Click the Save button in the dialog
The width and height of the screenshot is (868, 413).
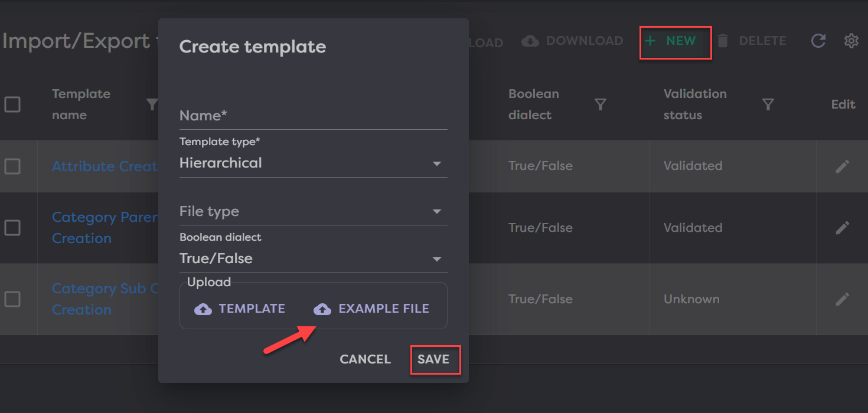pyautogui.click(x=433, y=359)
